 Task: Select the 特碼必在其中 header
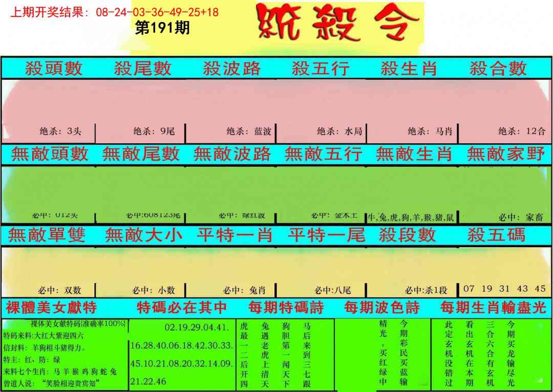click(x=182, y=308)
